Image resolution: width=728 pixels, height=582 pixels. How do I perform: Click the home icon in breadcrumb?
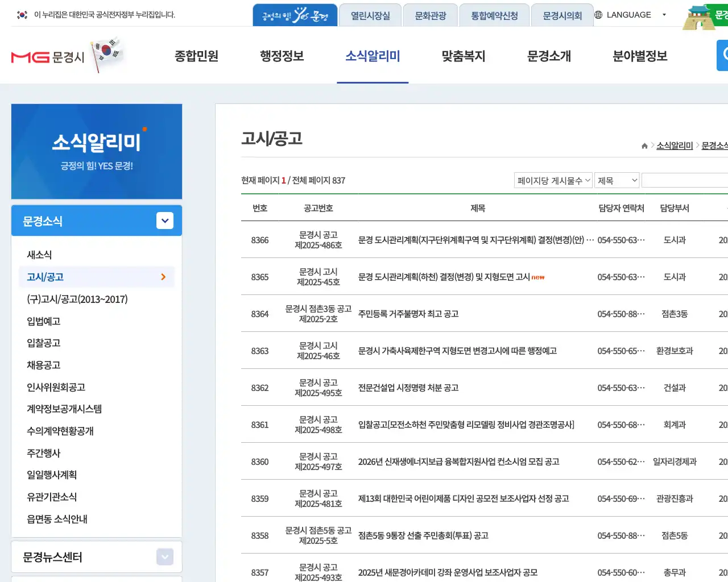[x=644, y=146]
